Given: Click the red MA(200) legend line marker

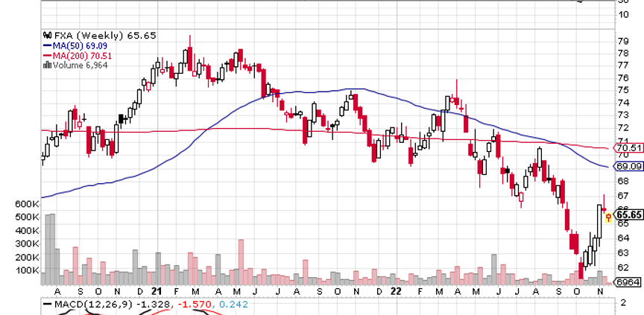Looking at the screenshot, I should point(47,54).
